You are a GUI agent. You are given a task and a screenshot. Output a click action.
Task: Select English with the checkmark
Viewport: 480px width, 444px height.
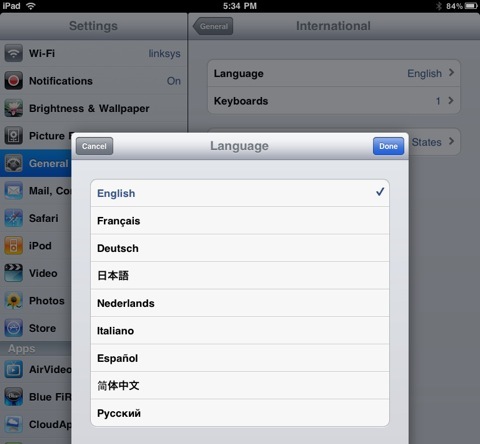point(240,193)
